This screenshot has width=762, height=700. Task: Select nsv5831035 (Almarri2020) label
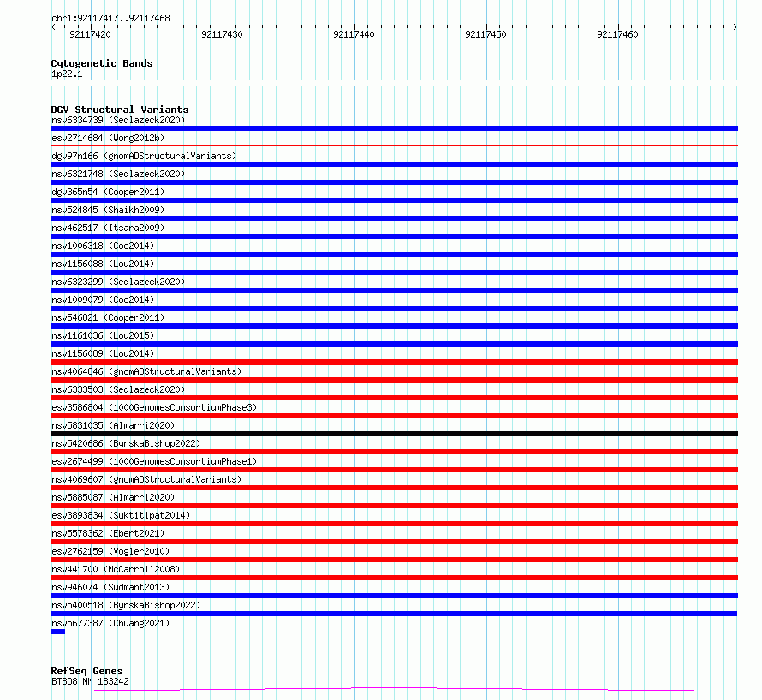113,425
